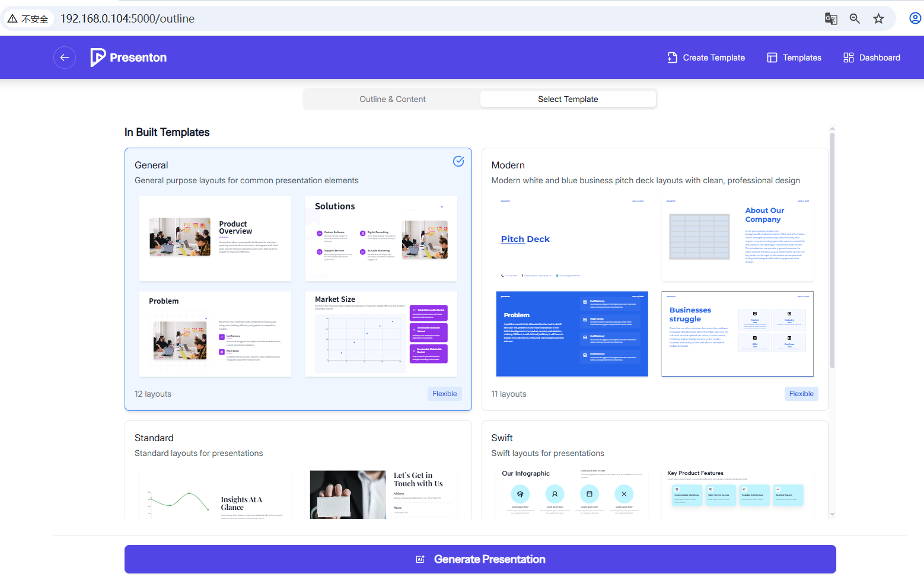
Task: Click the browser address bar URL
Action: [128, 18]
